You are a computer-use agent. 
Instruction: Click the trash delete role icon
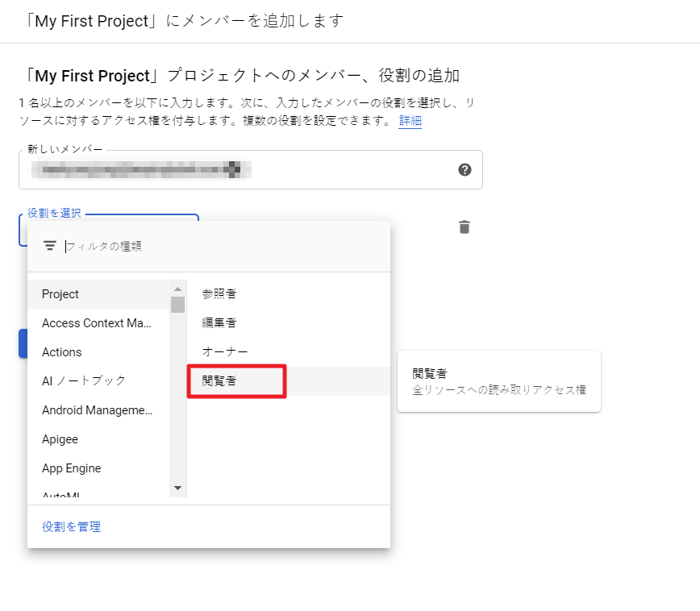click(x=464, y=227)
